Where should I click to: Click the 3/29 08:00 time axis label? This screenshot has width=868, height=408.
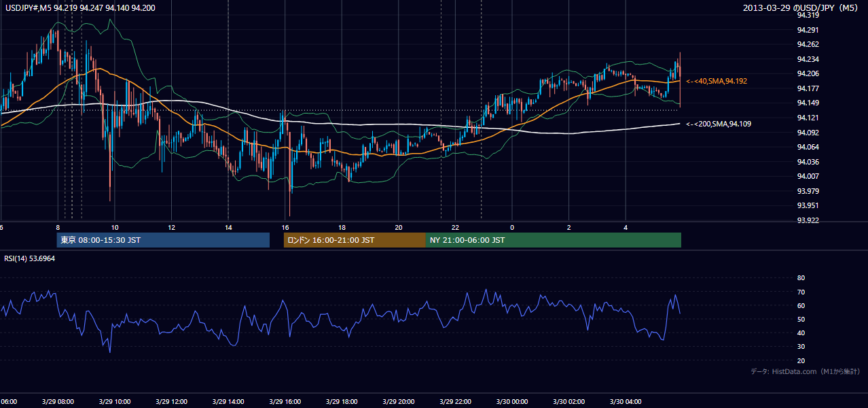click(x=58, y=401)
